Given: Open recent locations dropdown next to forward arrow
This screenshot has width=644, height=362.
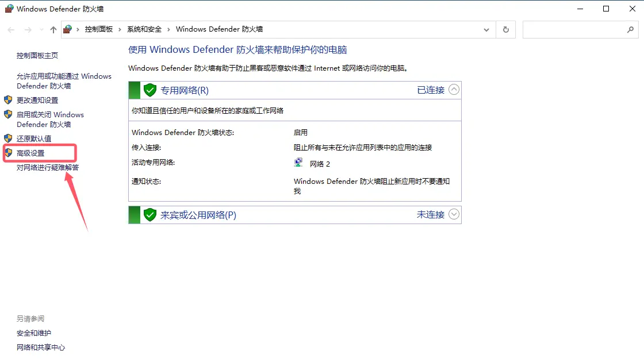Looking at the screenshot, I should [41, 29].
